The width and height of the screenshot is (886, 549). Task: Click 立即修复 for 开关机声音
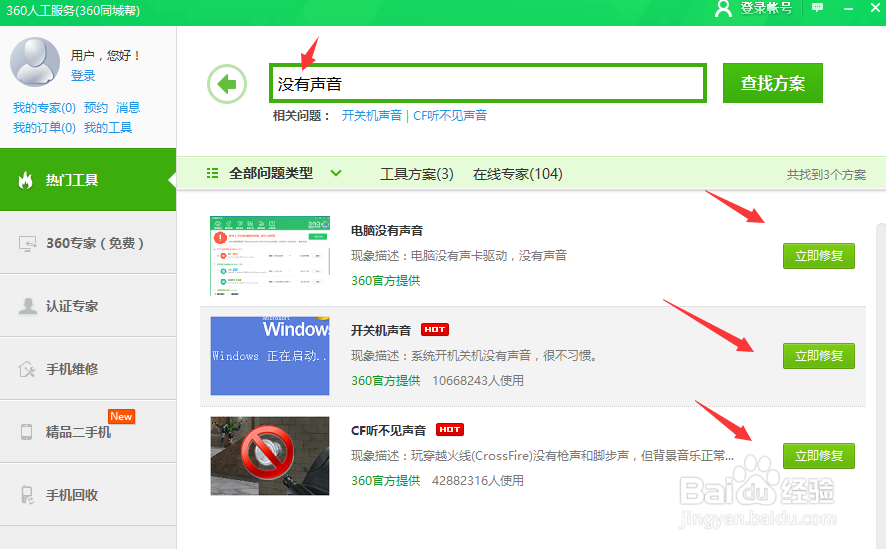tap(818, 356)
